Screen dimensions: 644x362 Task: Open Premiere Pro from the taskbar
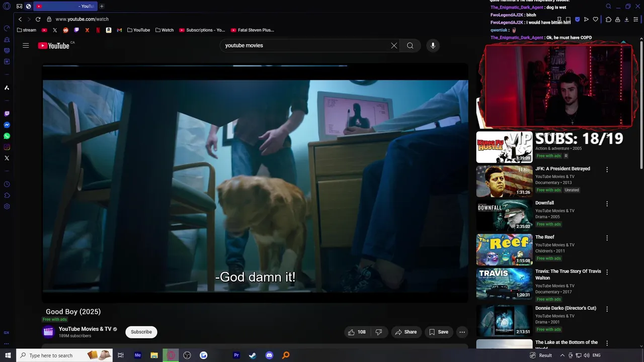pos(236,355)
